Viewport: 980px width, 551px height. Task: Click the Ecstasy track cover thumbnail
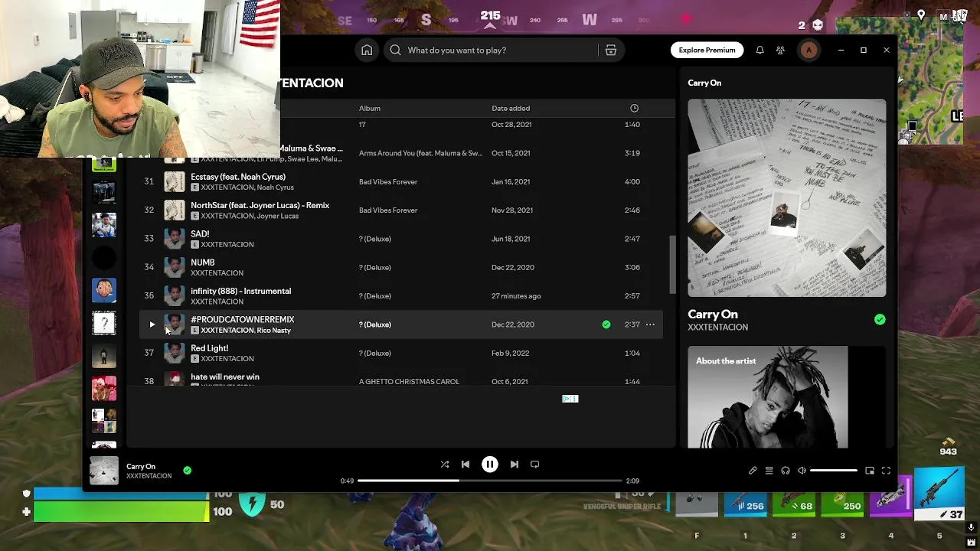point(175,181)
